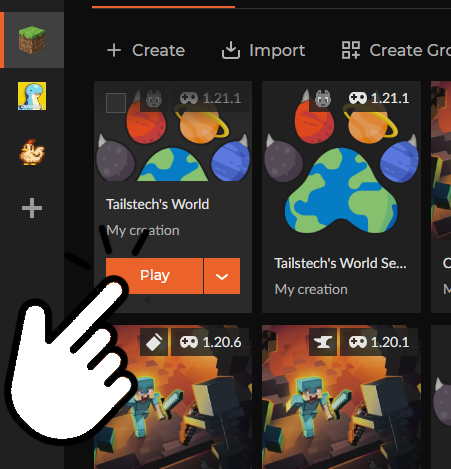
Task: Expand the Play button dropdown arrow
Action: tap(222, 276)
